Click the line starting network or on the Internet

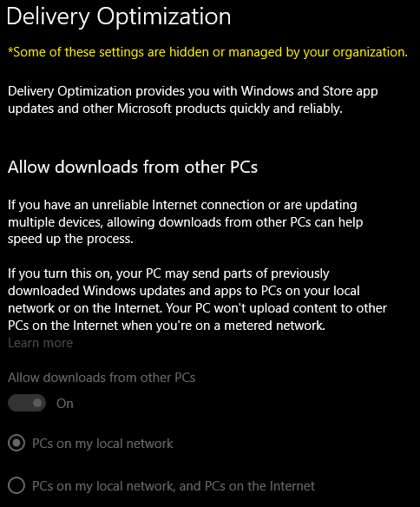pyautogui.click(x=197, y=308)
